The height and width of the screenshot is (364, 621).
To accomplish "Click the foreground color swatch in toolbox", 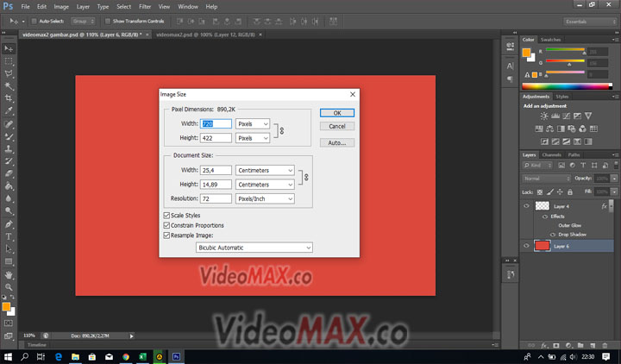I will pos(6,306).
